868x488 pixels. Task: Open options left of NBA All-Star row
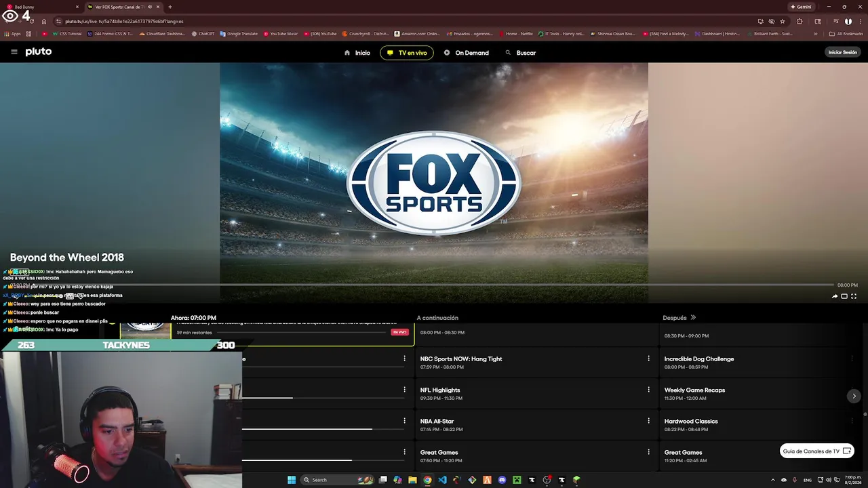pos(404,421)
